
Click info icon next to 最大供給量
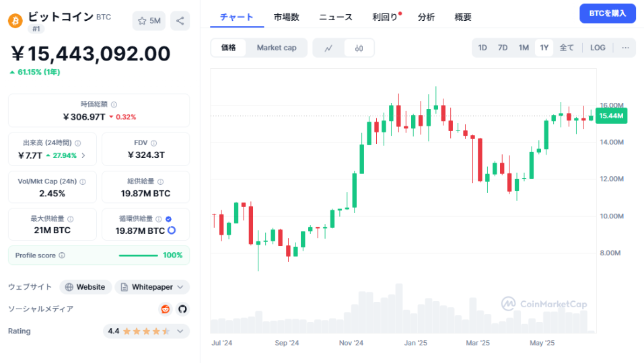(70, 219)
